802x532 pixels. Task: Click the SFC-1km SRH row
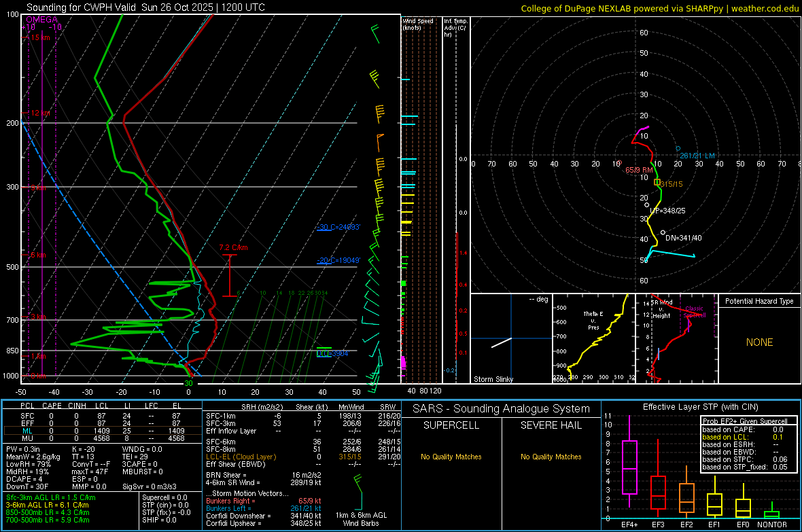(303, 416)
